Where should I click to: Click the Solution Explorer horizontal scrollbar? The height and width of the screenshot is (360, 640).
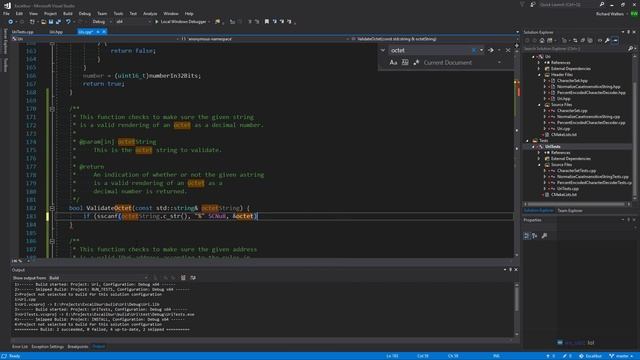click(576, 204)
